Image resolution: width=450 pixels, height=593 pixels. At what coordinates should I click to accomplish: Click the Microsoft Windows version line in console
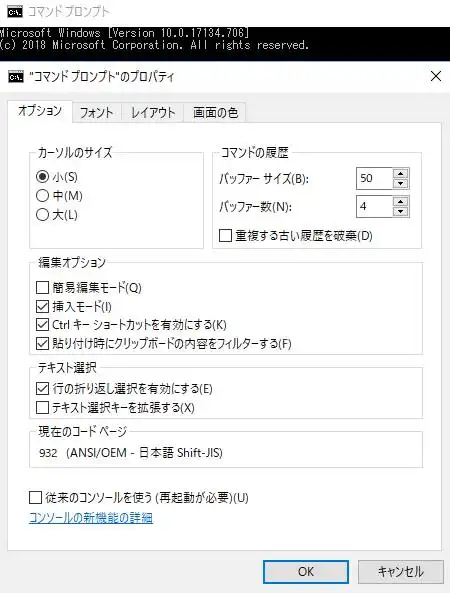(x=124, y=33)
